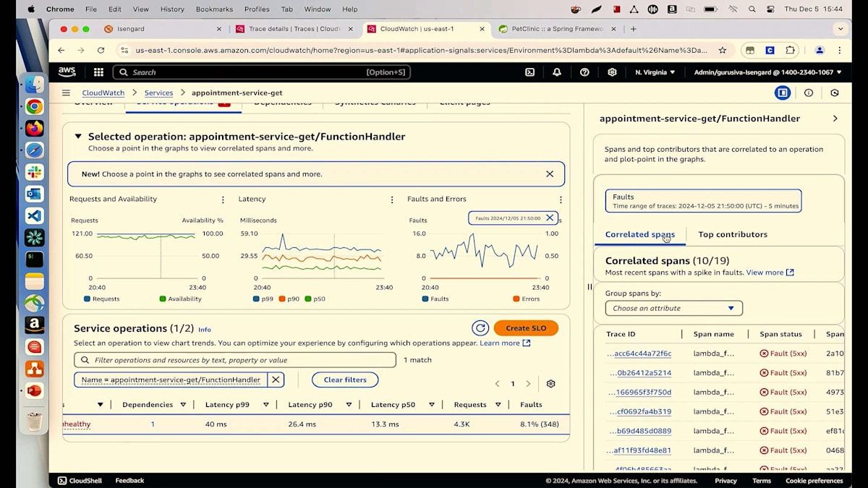
Task: Open the 'Learn more' link
Action: click(505, 343)
